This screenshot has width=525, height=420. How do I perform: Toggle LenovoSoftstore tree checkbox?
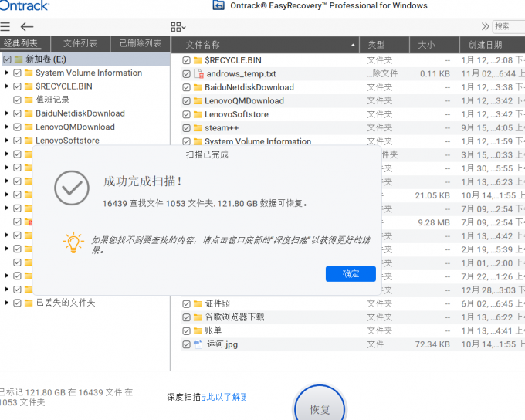coord(18,141)
